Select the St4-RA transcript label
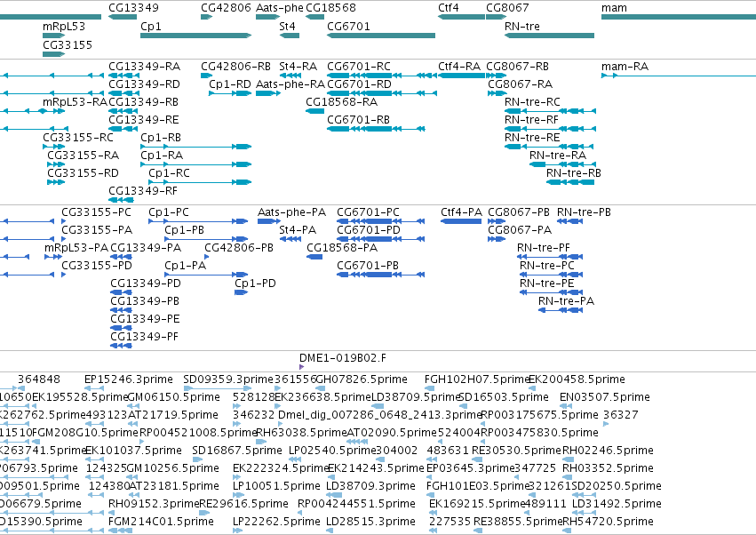The height and width of the screenshot is (535, 756). coord(298,66)
